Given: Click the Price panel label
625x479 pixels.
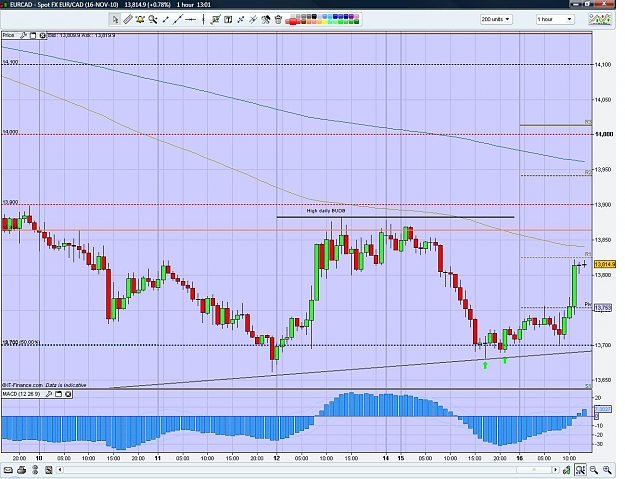Looking at the screenshot, I should (x=8, y=35).
